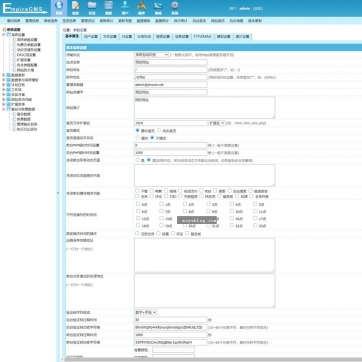Click the page icon beside 网站防火墙

[14, 70]
